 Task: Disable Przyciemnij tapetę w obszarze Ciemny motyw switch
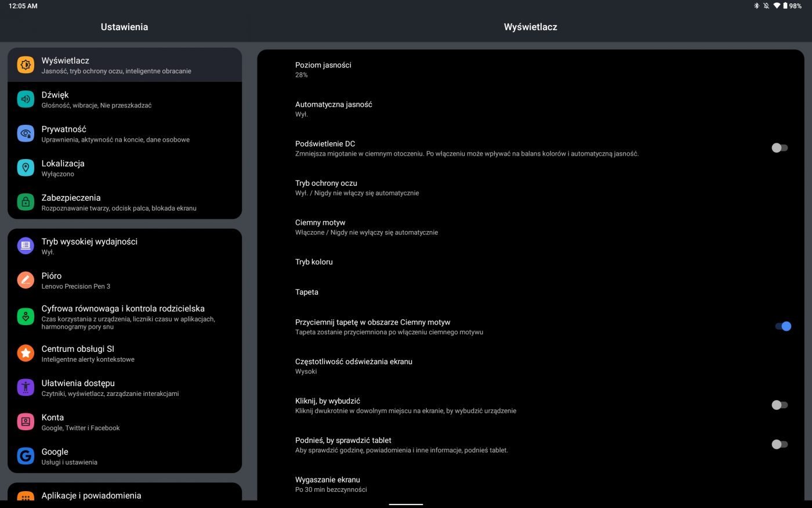tap(782, 326)
